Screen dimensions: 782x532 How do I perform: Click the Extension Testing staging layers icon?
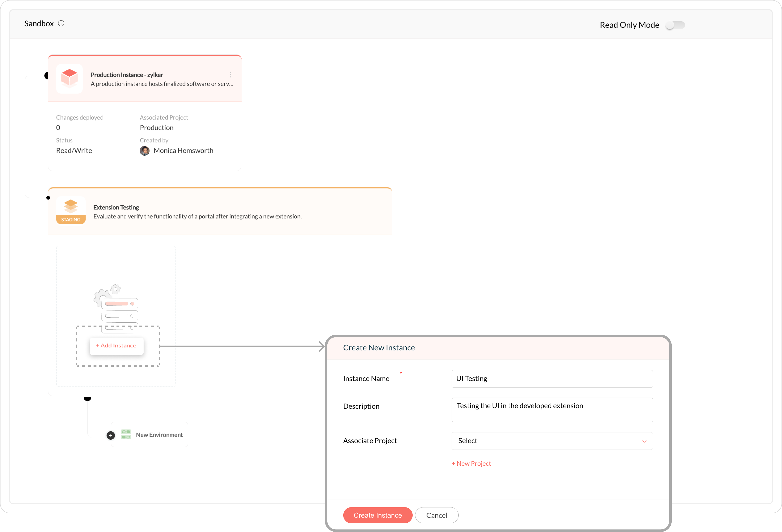71,206
